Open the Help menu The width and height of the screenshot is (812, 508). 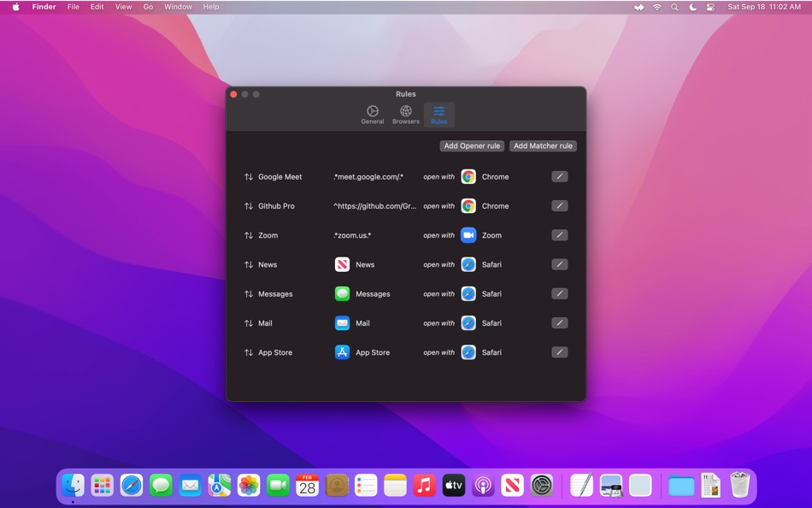(x=211, y=7)
